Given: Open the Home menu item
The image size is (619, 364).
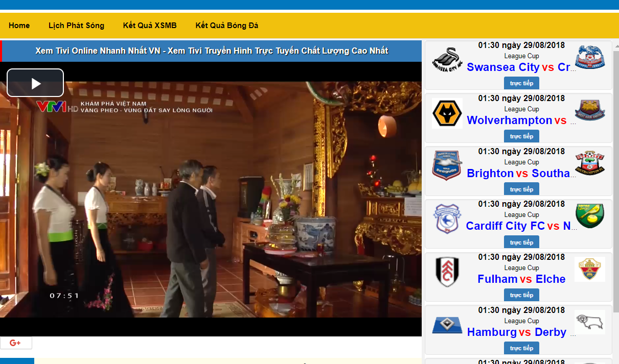Looking at the screenshot, I should [19, 26].
